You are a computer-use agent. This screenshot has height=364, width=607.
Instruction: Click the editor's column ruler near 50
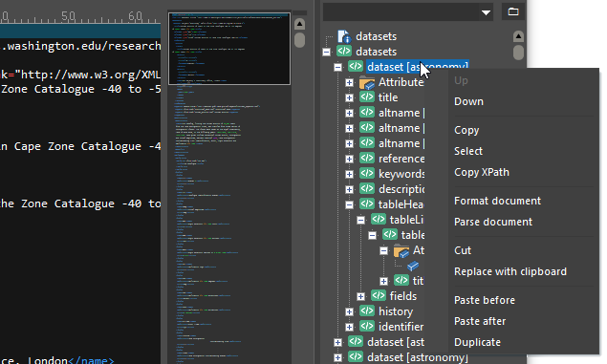tap(69, 16)
